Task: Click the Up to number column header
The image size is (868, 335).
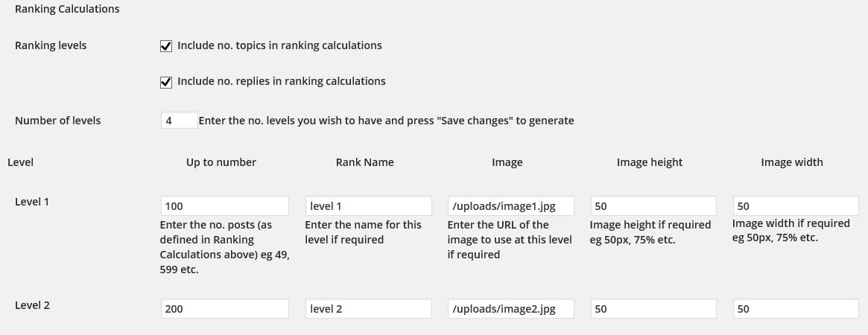Action: (221, 162)
